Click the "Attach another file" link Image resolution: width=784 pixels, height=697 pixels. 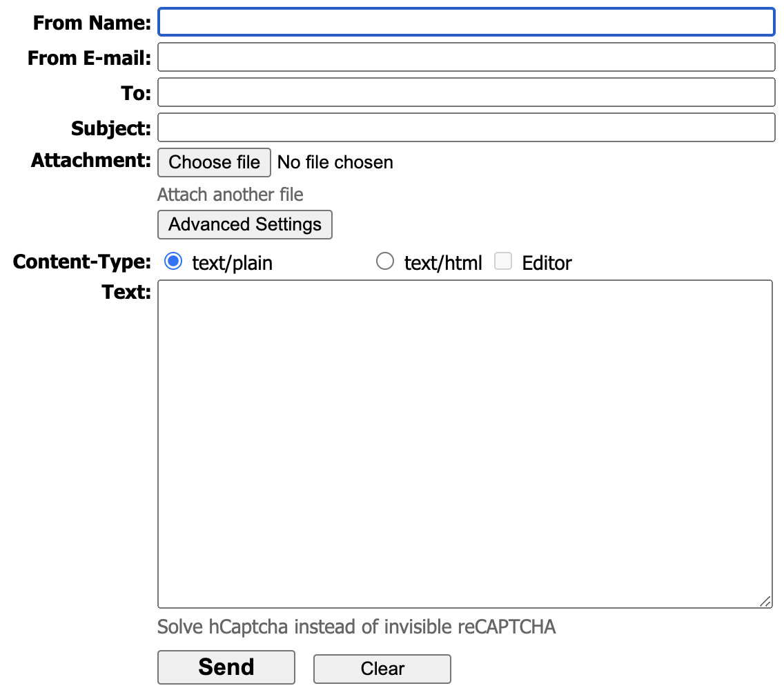click(230, 195)
